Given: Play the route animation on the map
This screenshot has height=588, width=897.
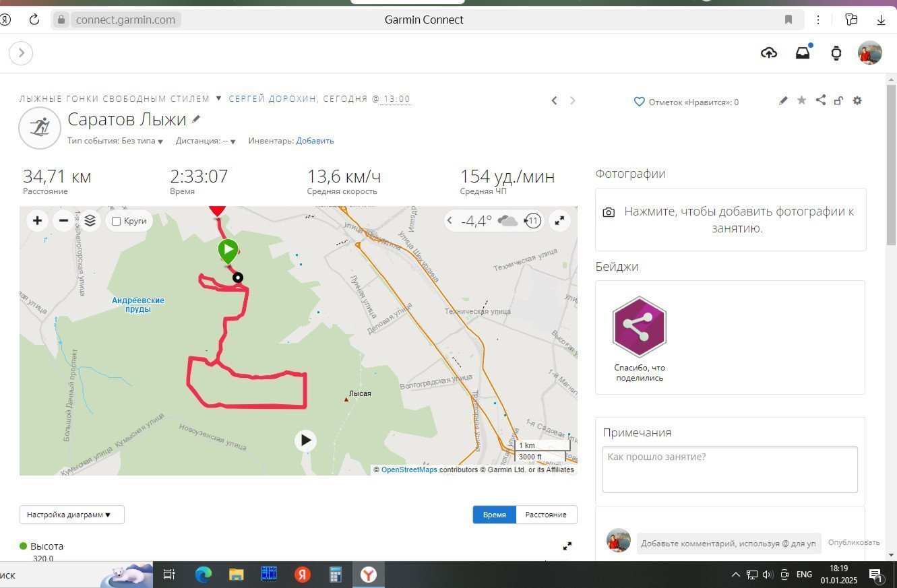Looking at the screenshot, I should 306,440.
